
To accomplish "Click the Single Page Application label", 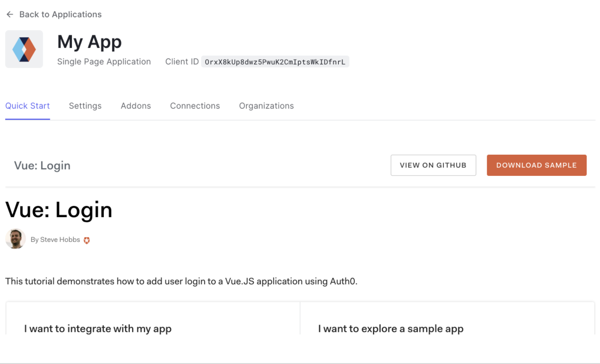I will coord(104,62).
